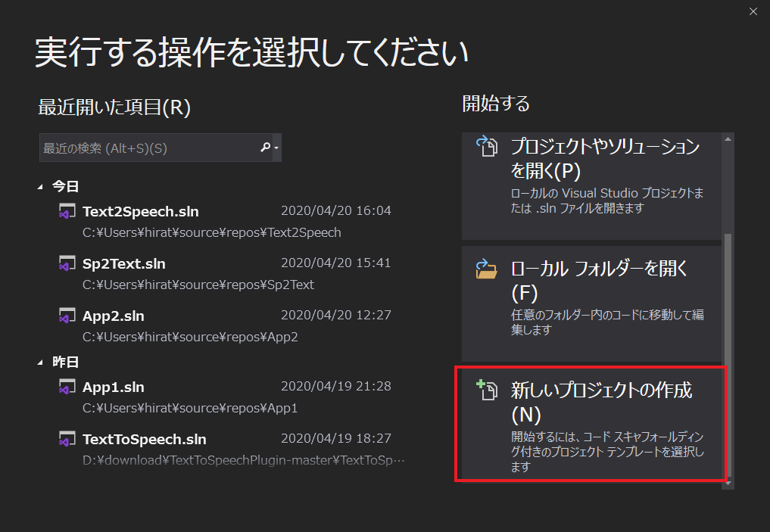The width and height of the screenshot is (770, 532).
Task: Open search options dropdown arrow beside magnifier
Action: coord(276,148)
